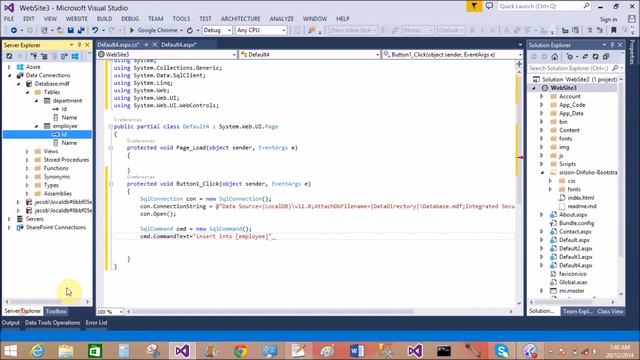This screenshot has width=640, height=360.
Task: Open the BUILD menu
Action: [104, 19]
